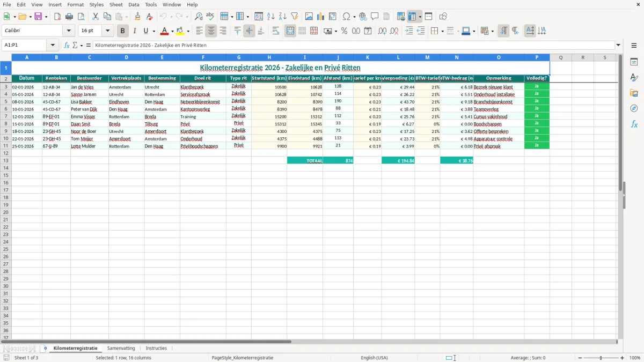Click Background Color yellow highlight swatch

[180, 31]
